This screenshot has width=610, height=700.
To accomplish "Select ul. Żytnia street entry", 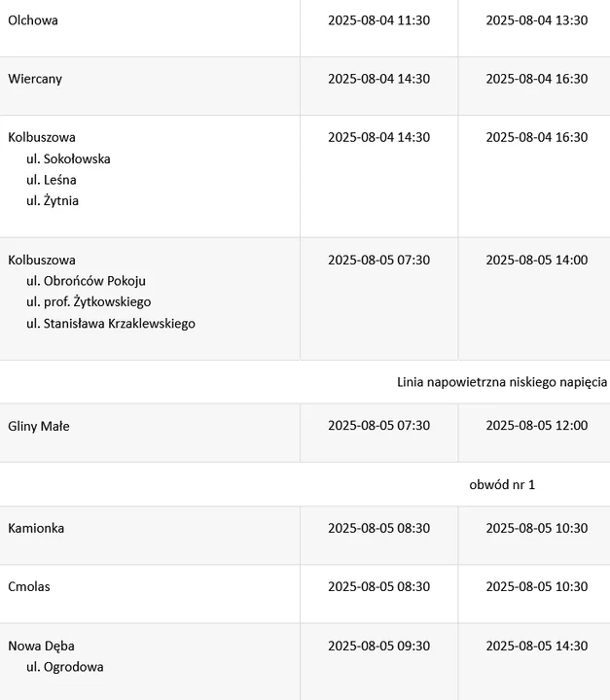I will [53, 200].
